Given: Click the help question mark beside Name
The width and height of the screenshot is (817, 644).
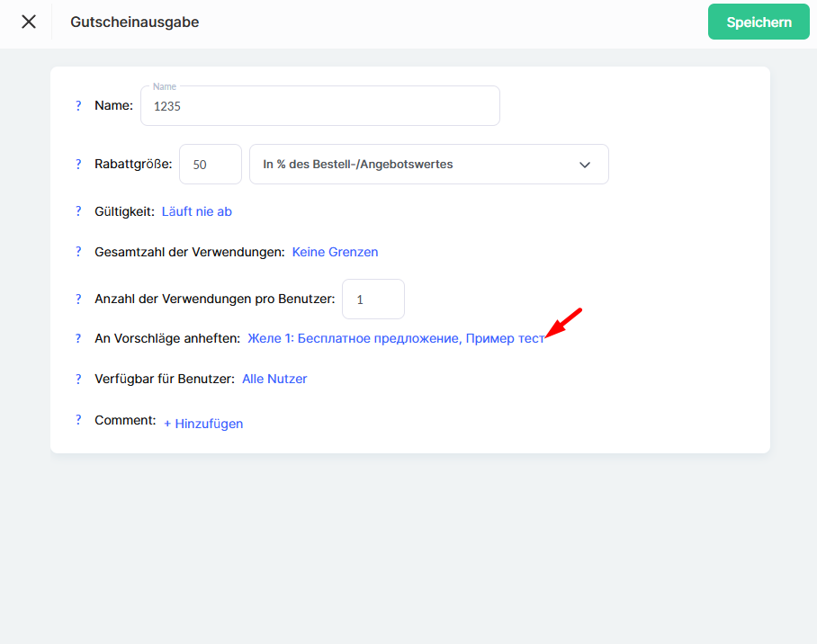Looking at the screenshot, I should pyautogui.click(x=78, y=105).
